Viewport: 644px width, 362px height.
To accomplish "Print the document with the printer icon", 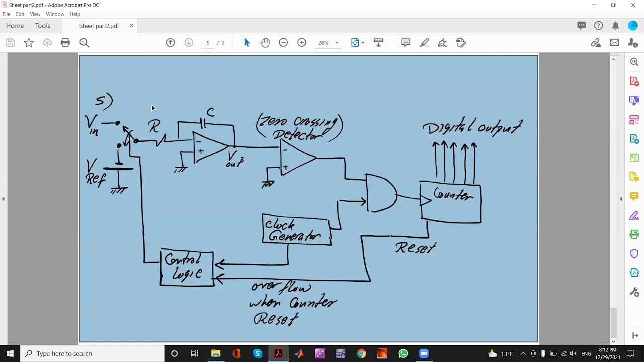I will coord(65,43).
